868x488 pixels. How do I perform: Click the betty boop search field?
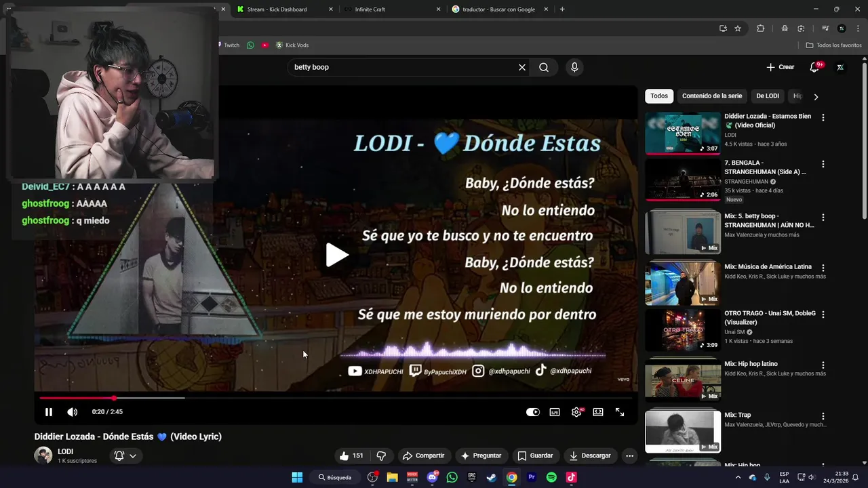click(403, 67)
